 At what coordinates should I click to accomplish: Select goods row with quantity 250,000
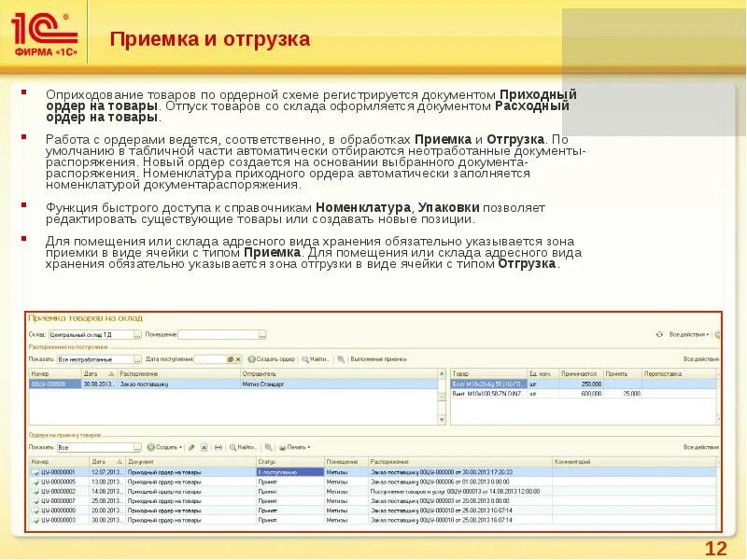[584, 385]
